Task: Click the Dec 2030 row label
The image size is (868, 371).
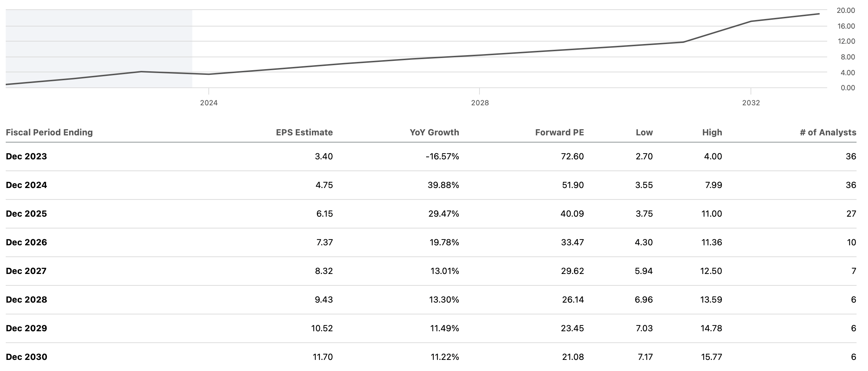Action: [26, 357]
